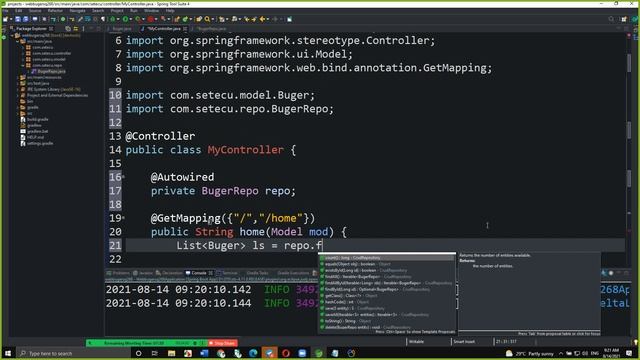This screenshot has width=640, height=360.
Task: Click the magnifier icon at toolbar right end
Action: click(611, 19)
